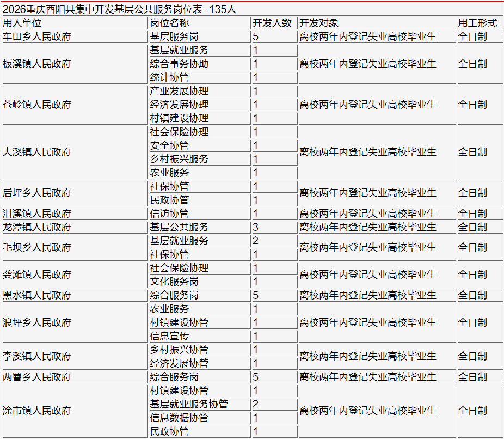Viewport: 504px width, 439px height.
Task: Click the 基层公共服务 position cell
Action: [x=200, y=227]
